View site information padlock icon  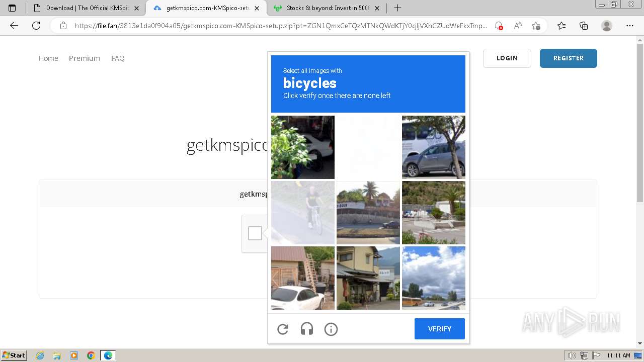[x=63, y=26]
